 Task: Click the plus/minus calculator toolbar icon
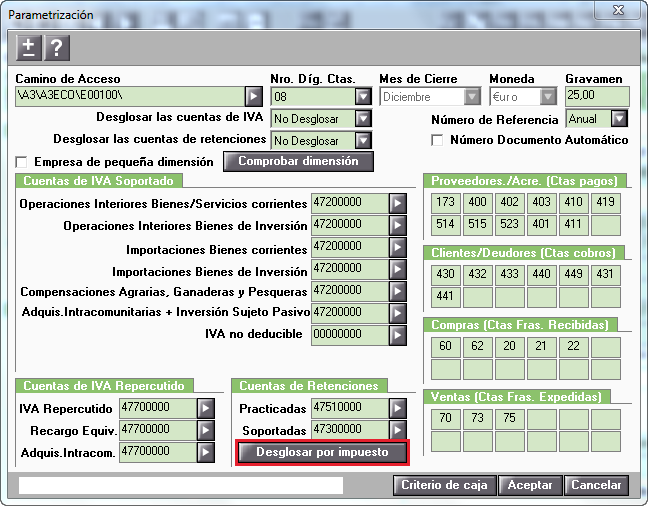[x=29, y=48]
